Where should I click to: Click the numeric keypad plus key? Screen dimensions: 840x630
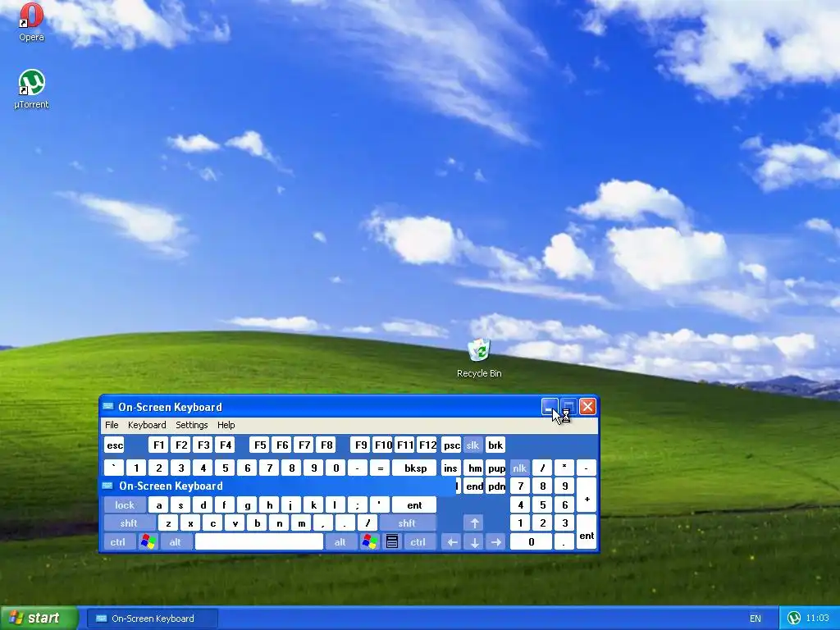(x=587, y=495)
